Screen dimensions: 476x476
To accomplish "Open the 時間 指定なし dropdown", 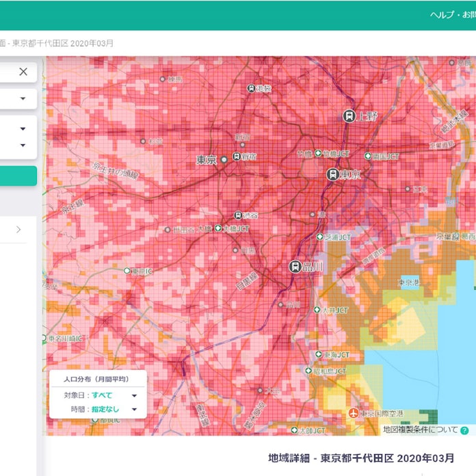I will [134, 410].
